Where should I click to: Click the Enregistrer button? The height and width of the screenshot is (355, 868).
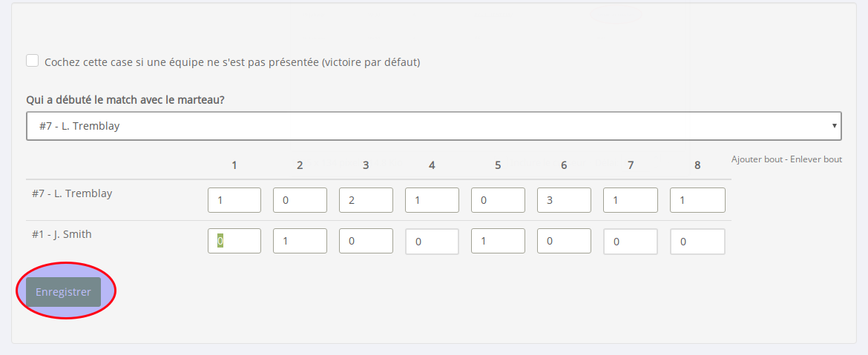click(63, 292)
